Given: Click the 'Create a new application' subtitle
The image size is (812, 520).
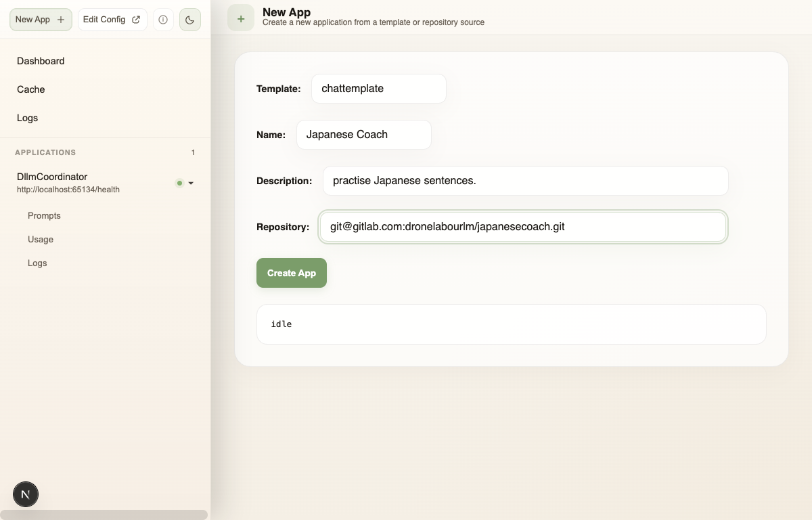Looking at the screenshot, I should pyautogui.click(x=374, y=22).
